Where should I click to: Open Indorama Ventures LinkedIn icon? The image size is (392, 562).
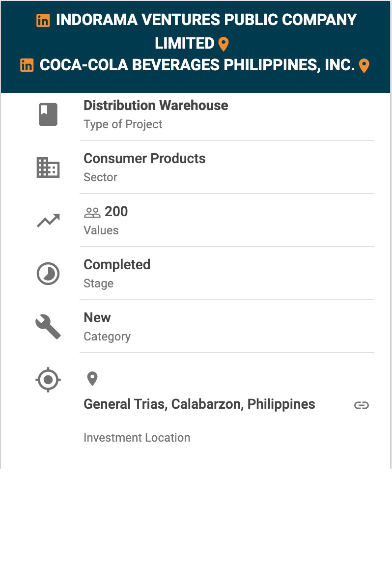(43, 21)
